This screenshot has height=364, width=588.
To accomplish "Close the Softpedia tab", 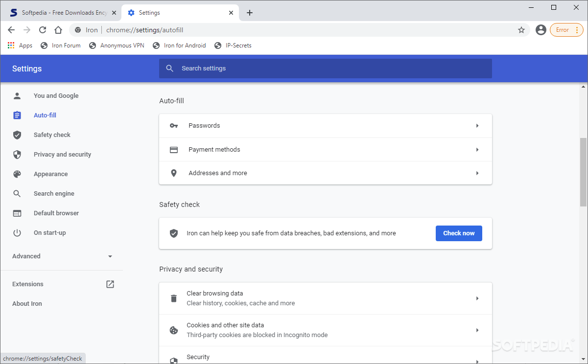I will 114,13.
